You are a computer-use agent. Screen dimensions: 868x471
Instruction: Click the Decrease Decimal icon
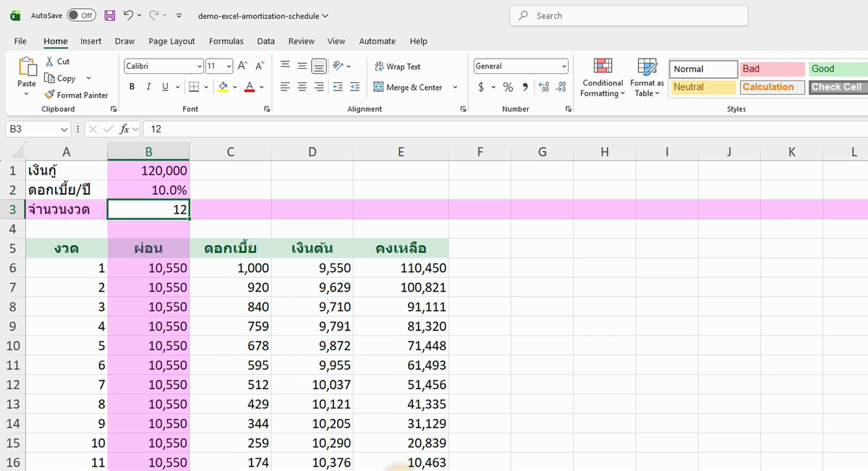[x=561, y=87]
